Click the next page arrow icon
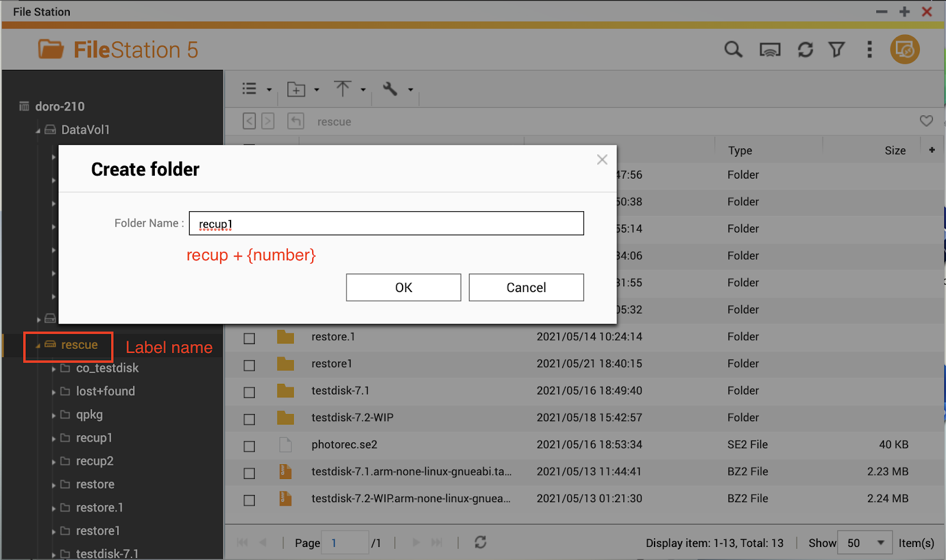 (x=416, y=542)
